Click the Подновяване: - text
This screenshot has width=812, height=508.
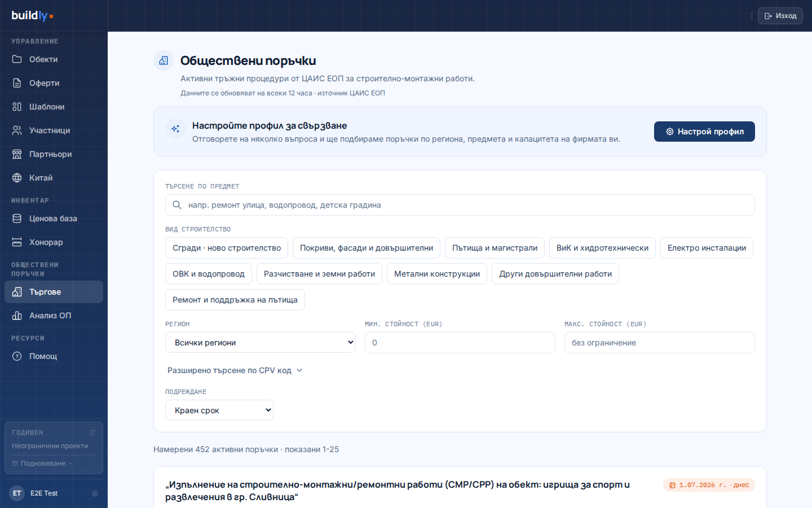(46, 463)
